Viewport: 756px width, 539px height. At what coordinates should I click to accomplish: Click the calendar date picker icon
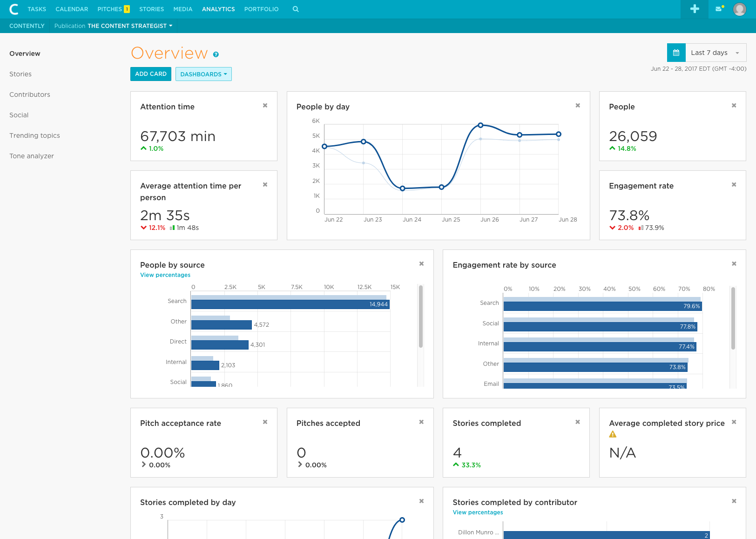(x=676, y=53)
